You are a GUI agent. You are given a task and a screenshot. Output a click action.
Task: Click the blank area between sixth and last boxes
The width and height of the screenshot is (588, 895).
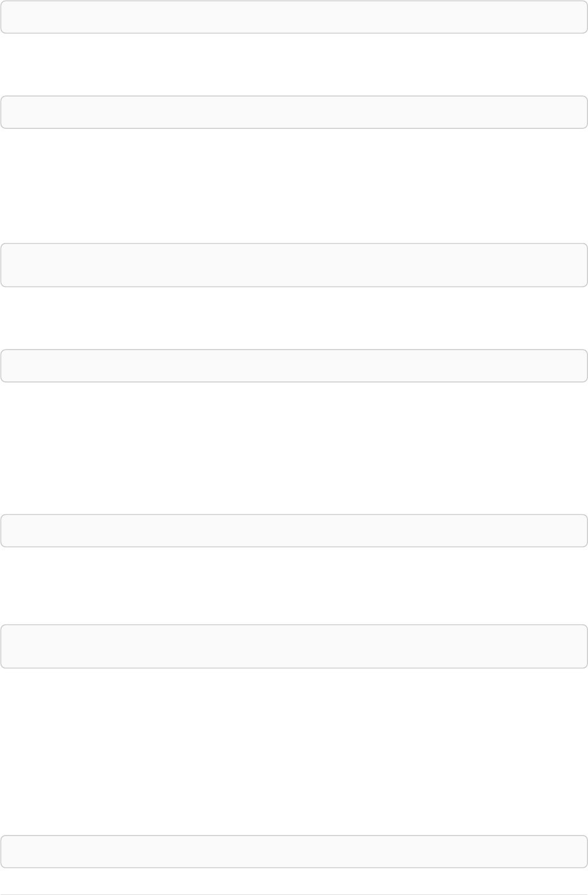click(294, 752)
